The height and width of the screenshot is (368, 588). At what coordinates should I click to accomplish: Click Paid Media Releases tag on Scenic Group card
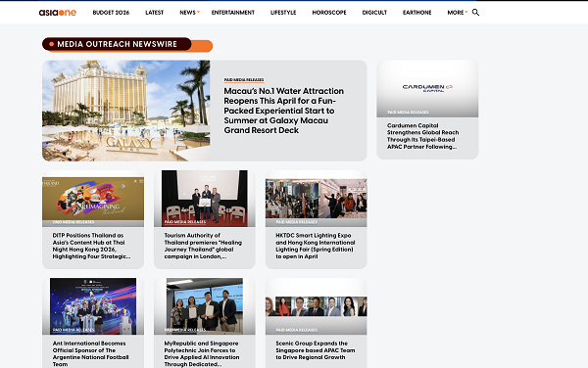point(297,330)
